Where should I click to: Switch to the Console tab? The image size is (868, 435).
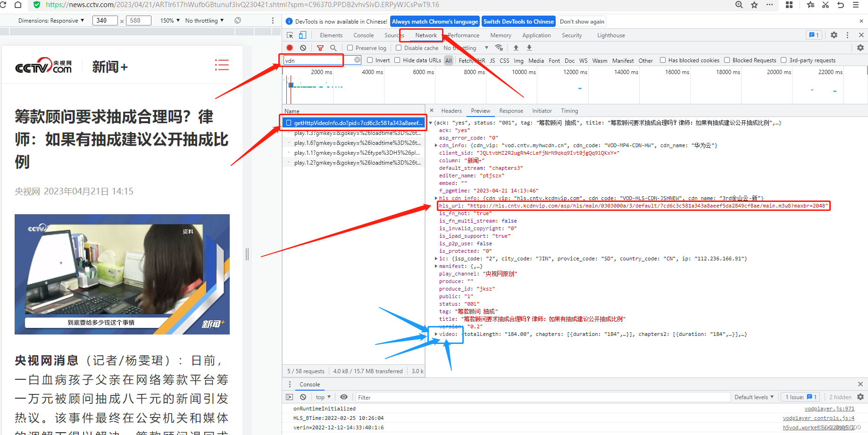[363, 35]
